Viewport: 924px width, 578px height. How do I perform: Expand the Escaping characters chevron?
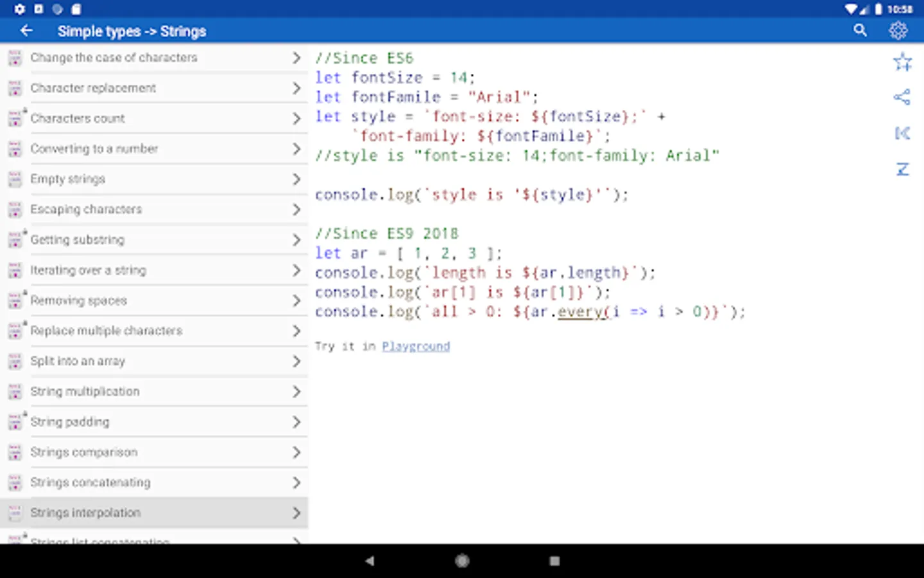[296, 209]
